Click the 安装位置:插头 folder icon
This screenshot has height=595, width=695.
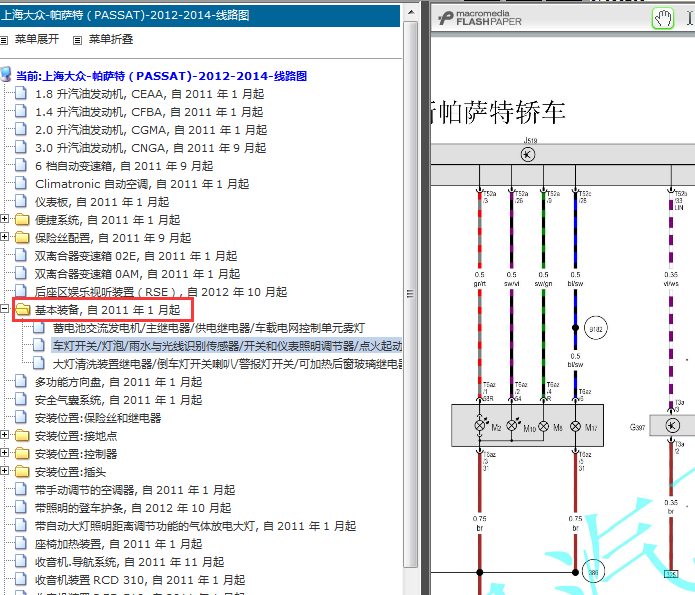click(x=22, y=471)
